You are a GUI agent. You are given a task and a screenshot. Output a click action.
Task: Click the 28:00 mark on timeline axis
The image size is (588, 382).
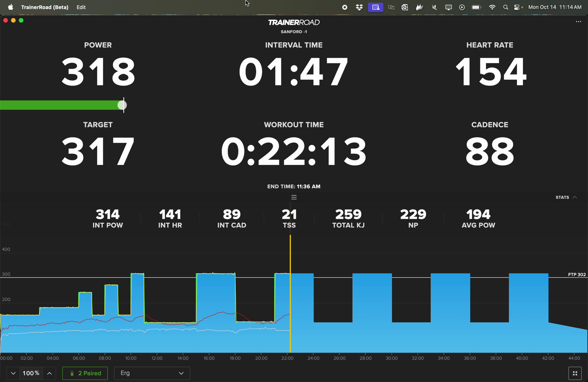(366, 358)
